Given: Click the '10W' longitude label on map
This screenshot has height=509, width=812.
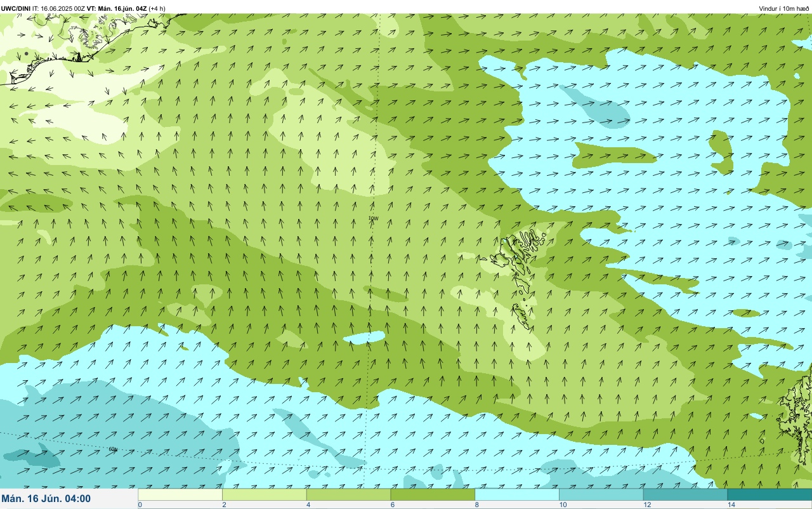Looking at the screenshot, I should (373, 218).
